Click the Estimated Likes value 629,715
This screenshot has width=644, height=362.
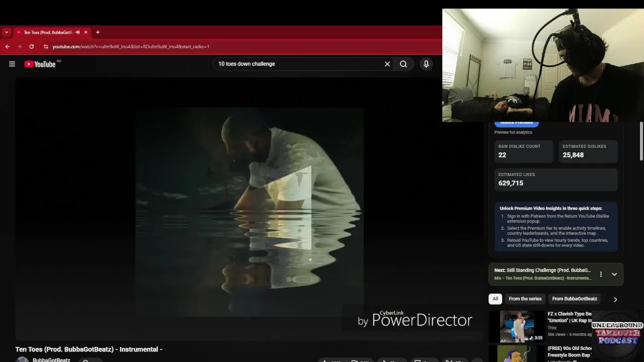coord(511,183)
